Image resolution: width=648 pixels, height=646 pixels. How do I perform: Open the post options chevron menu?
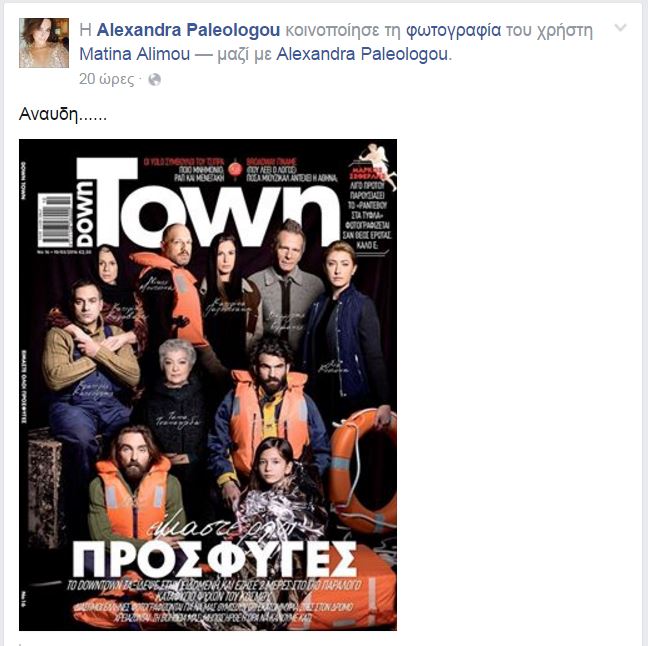[x=620, y=28]
